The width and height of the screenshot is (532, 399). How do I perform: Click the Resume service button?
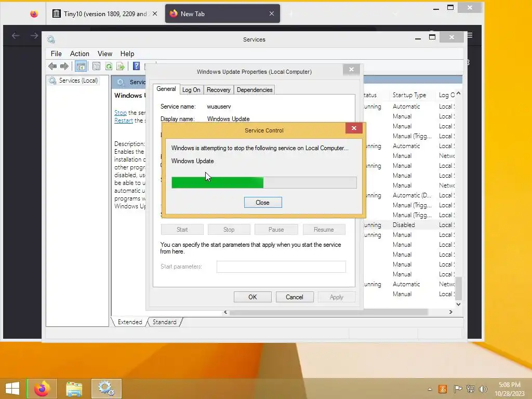[324, 230]
